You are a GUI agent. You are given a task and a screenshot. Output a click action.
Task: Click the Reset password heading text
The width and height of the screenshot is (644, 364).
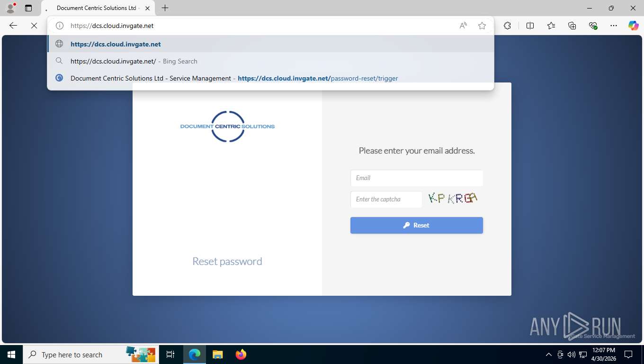pos(227,261)
